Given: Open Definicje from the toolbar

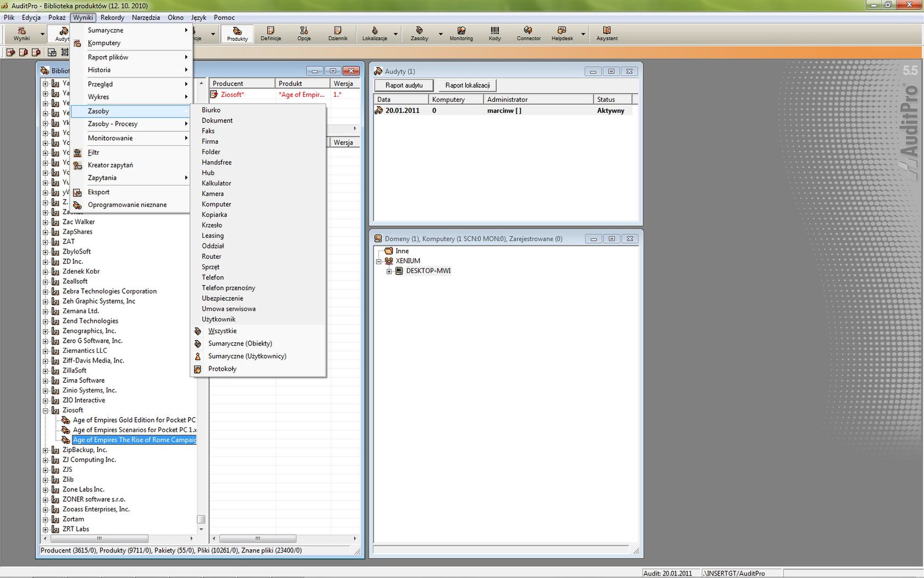Looking at the screenshot, I should coord(271,34).
